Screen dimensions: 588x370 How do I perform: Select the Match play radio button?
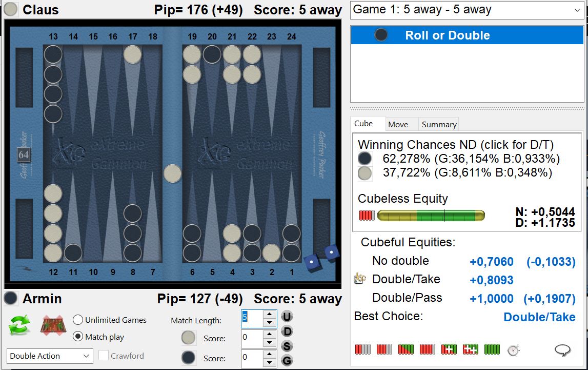point(78,337)
